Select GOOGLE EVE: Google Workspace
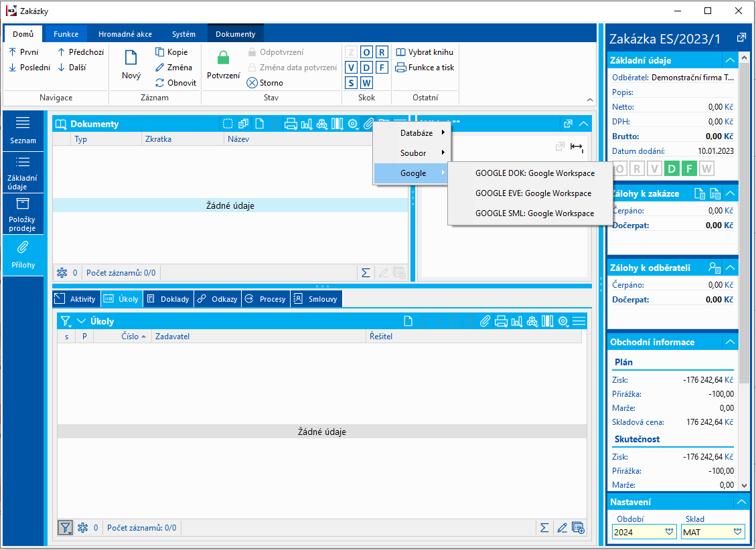Screen dimensions: 756x550 (530, 193)
